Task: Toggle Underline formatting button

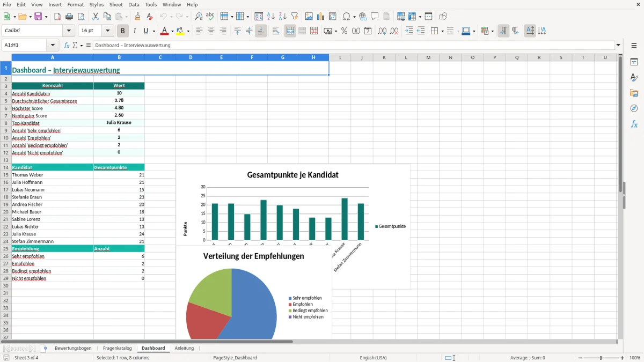Action: point(146,31)
